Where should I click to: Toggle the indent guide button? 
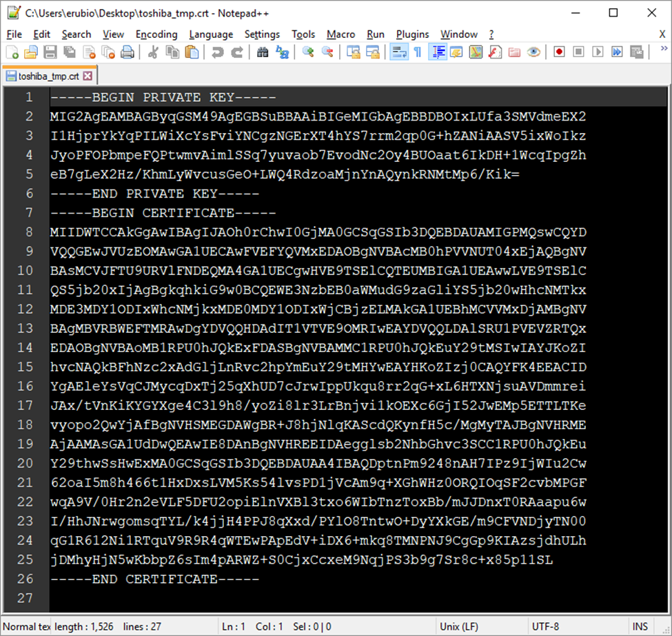pos(438,52)
